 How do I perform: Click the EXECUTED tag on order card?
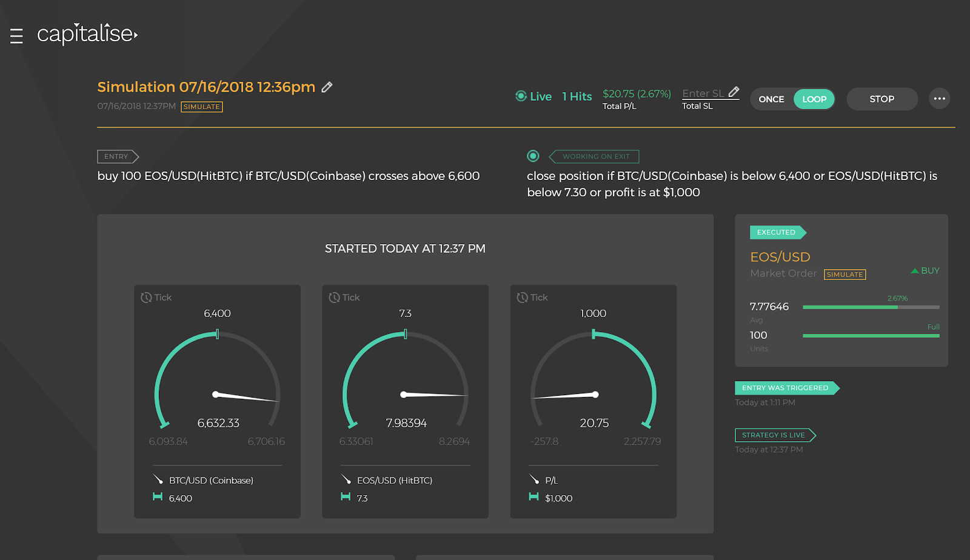[778, 232]
